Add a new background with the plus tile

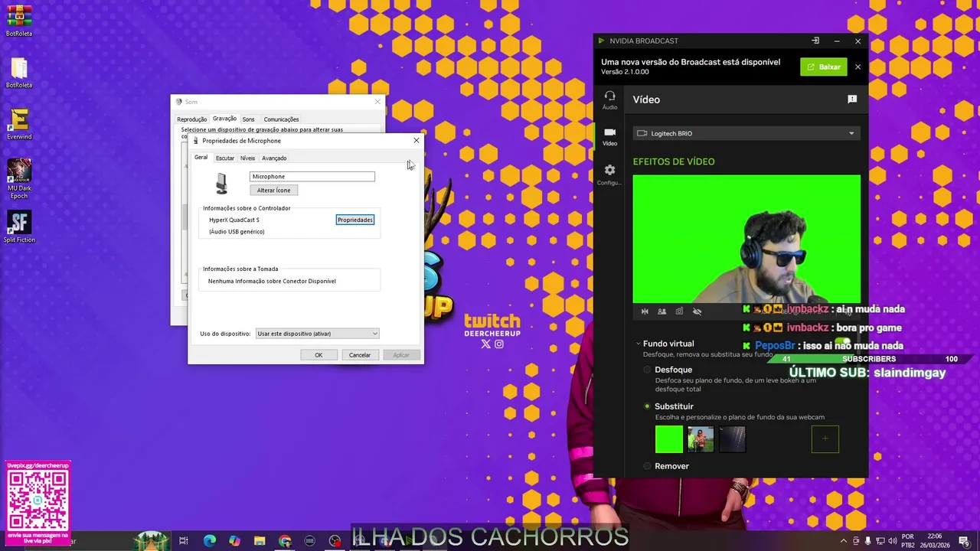pos(825,439)
